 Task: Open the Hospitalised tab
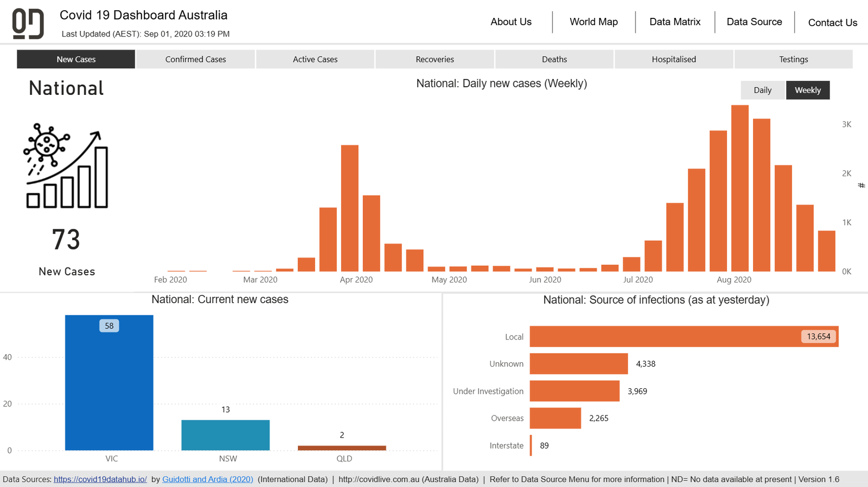[x=674, y=59]
